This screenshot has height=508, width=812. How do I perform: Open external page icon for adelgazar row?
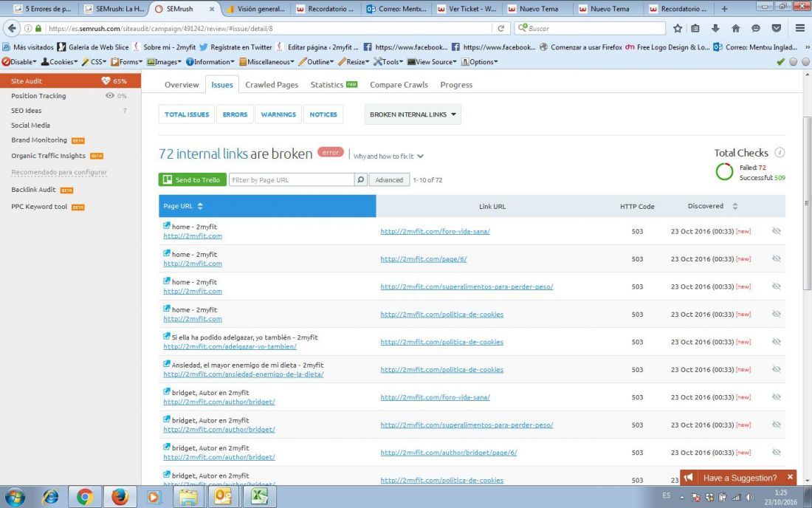[167, 336]
